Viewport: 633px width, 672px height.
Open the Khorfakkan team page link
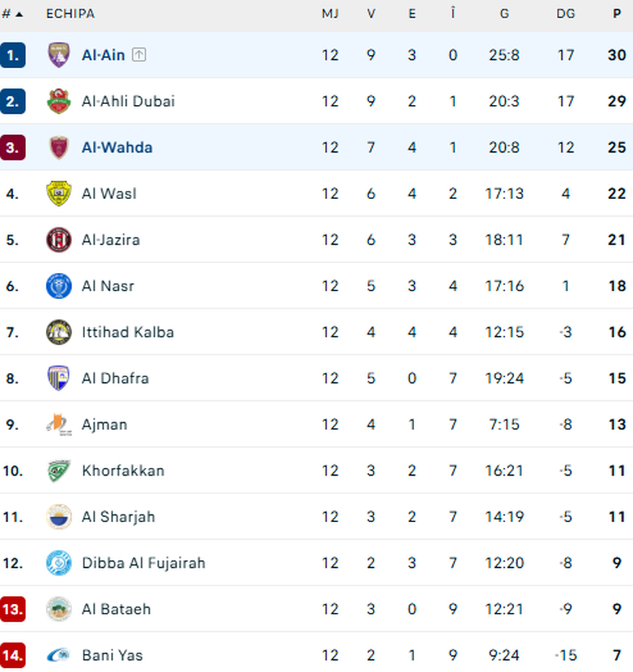tap(123, 471)
